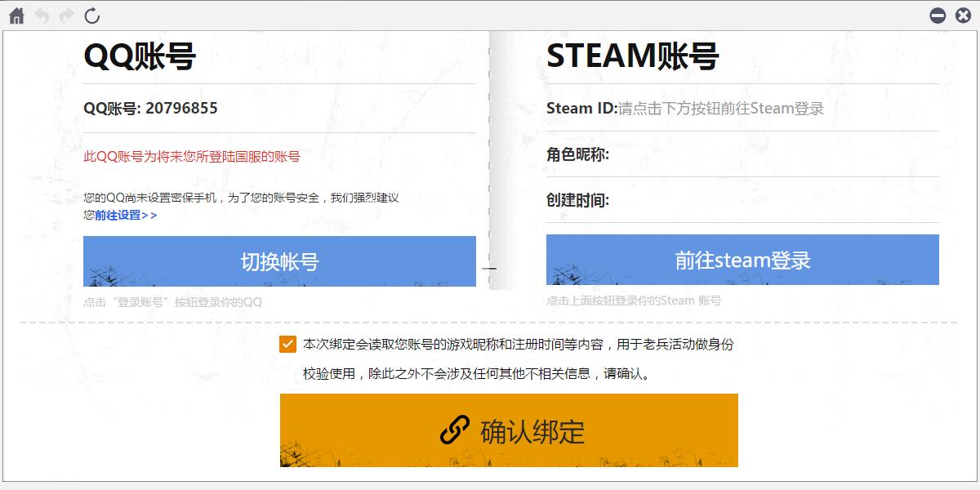Click the QQ账号: 20796855 text
The image size is (980, 490).
pyautogui.click(x=150, y=108)
